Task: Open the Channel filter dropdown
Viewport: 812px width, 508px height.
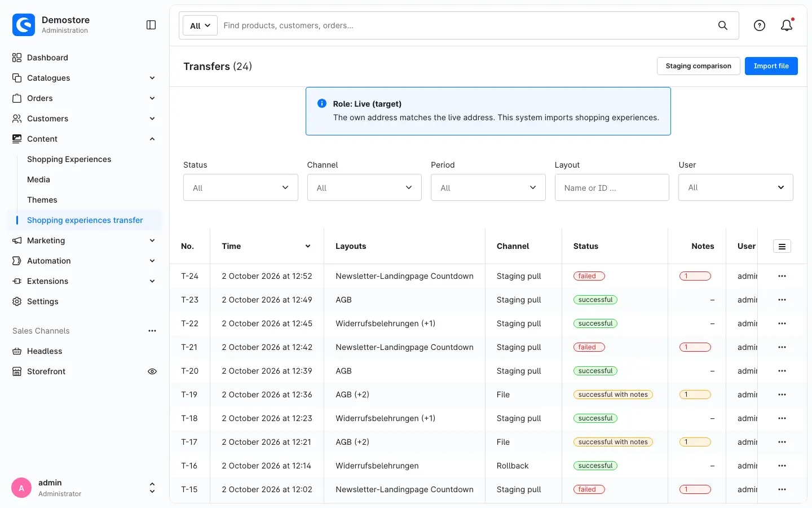Action: (364, 187)
